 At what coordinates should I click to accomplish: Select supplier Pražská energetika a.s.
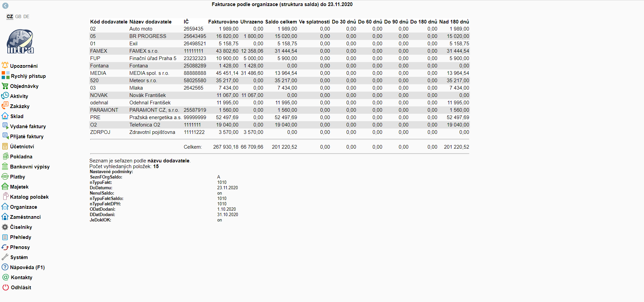pos(156,117)
